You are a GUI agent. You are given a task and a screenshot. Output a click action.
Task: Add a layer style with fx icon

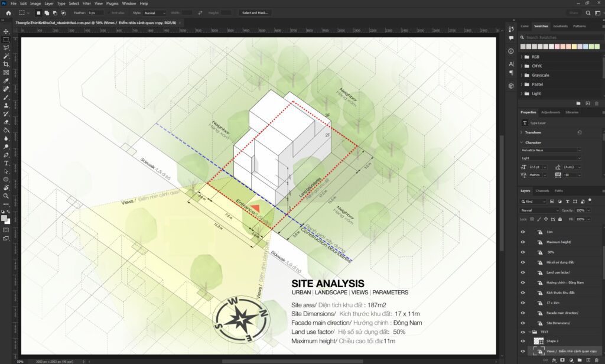tap(554, 359)
